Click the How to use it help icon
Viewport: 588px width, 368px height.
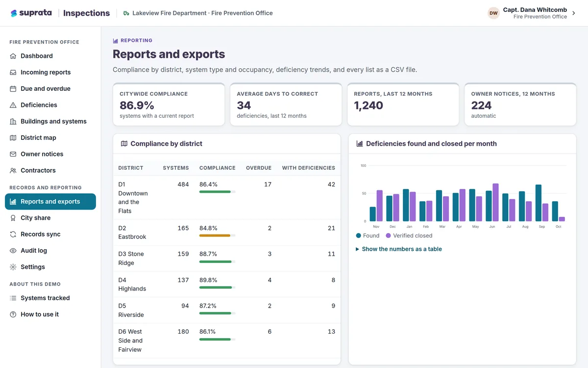[x=13, y=315]
